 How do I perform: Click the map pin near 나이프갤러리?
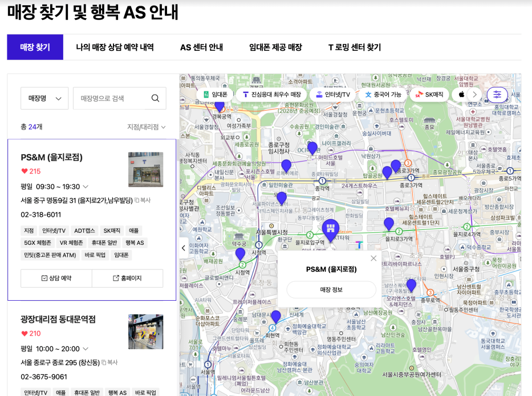pos(312,148)
